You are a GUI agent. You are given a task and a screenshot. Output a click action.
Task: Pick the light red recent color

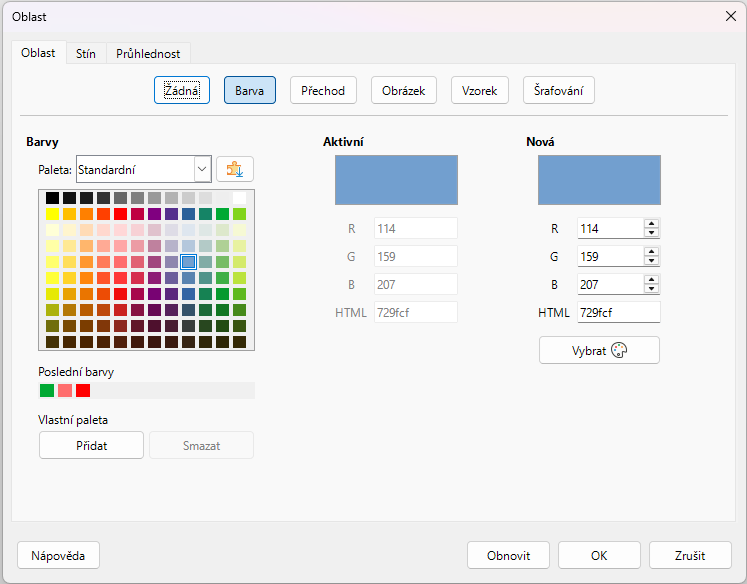(x=65, y=391)
